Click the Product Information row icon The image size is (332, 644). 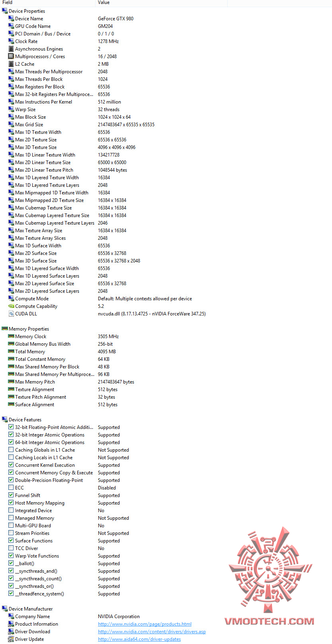pyautogui.click(x=11, y=624)
